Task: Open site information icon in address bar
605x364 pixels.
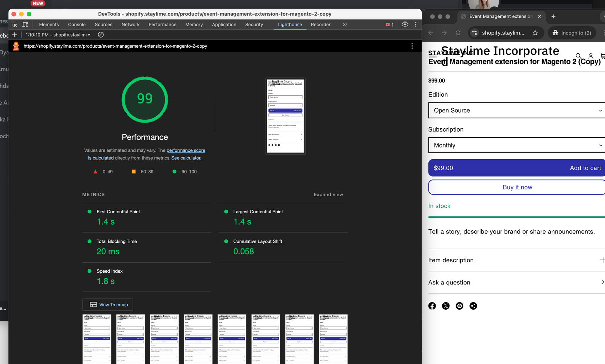Action: [474, 33]
